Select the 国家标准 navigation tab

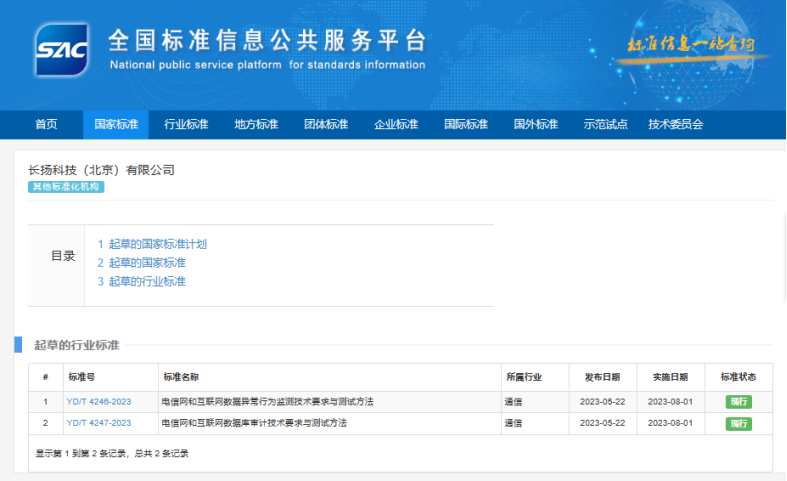pyautogui.click(x=116, y=125)
